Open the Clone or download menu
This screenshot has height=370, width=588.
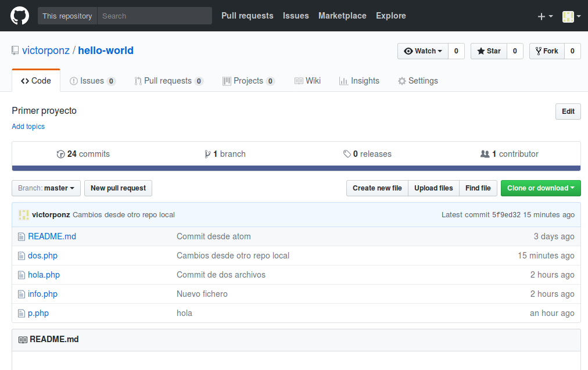tap(540, 188)
